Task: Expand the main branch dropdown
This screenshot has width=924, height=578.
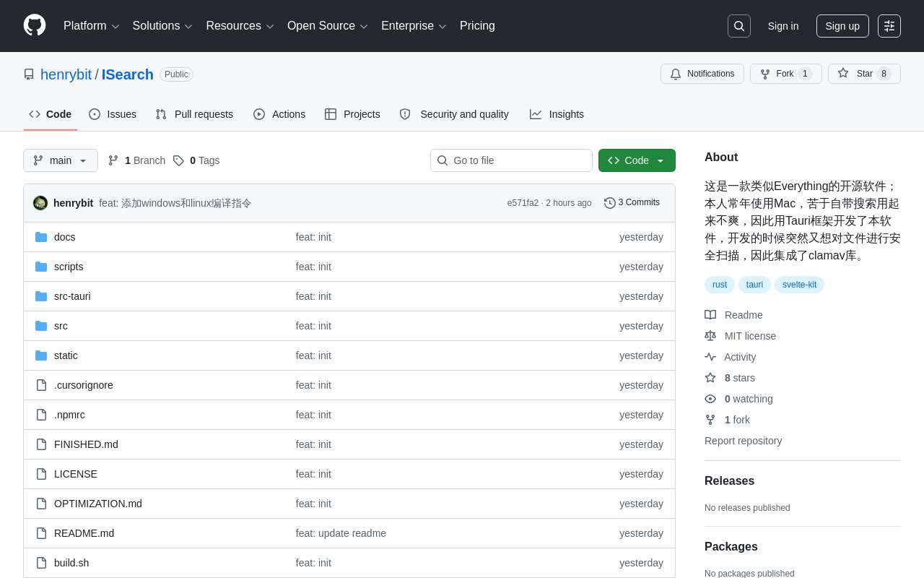Action: [x=61, y=160]
